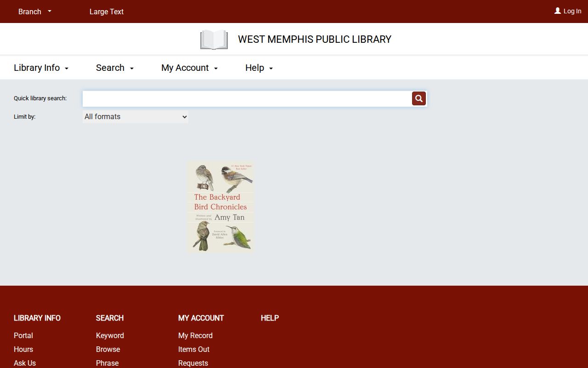Click the MY ACCOUNT footer heading
The height and width of the screenshot is (368, 588).
click(201, 318)
